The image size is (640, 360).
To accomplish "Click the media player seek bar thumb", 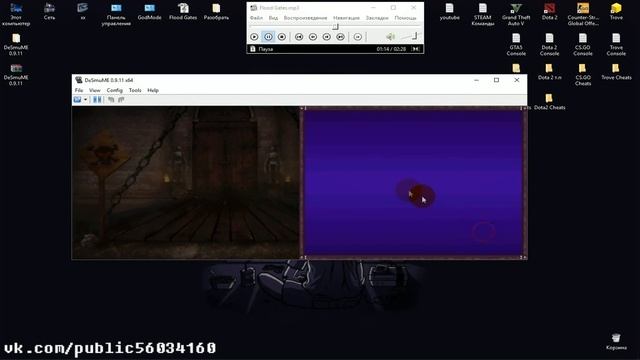I will coord(336,27).
